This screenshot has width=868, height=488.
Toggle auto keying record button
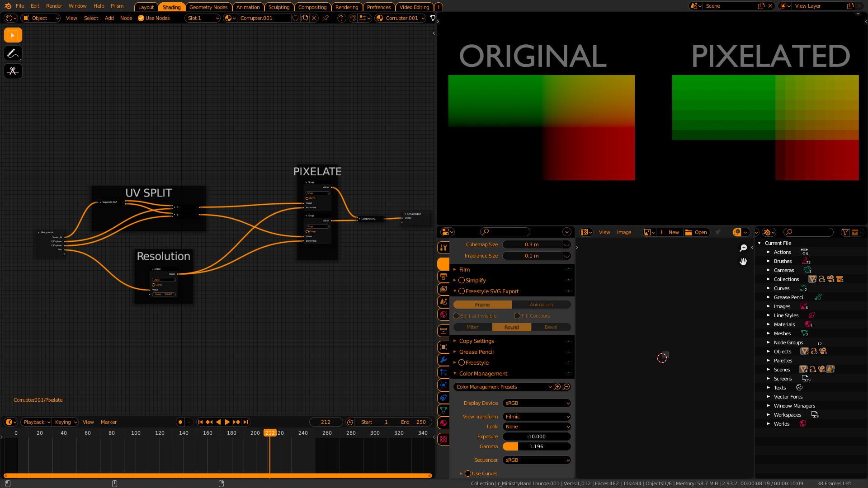click(x=180, y=422)
